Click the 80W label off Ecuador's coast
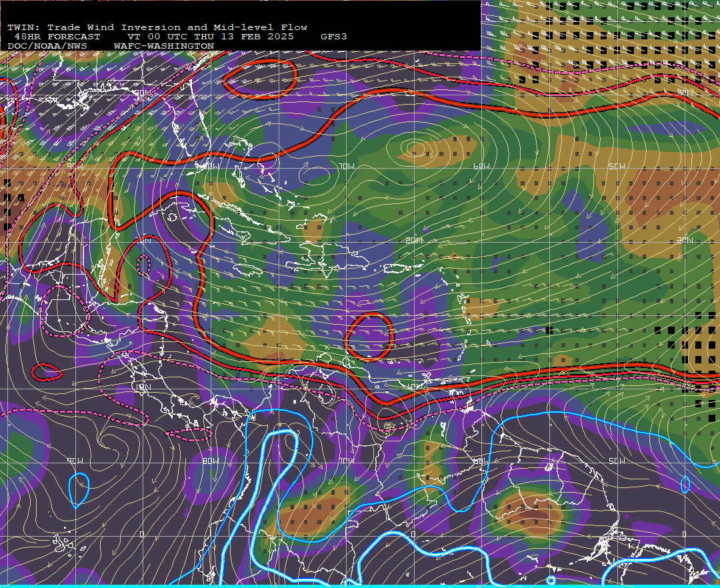The image size is (720, 588). [211, 461]
